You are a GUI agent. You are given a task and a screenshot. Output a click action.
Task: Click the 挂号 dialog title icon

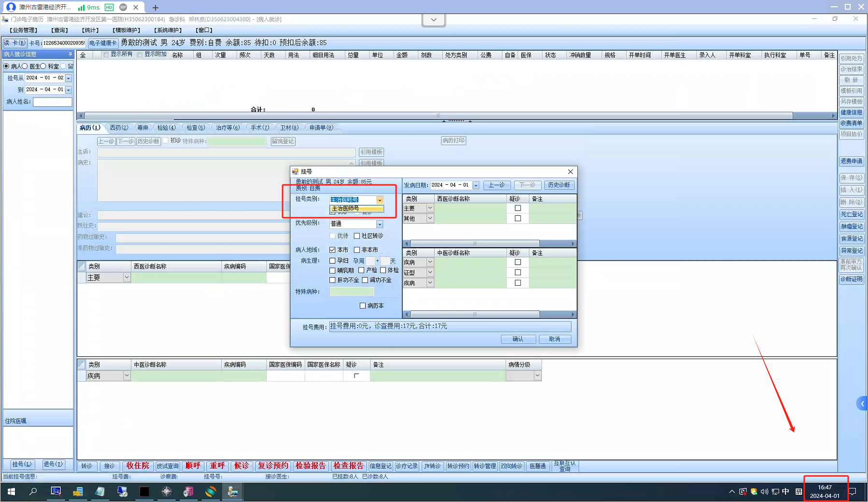click(295, 172)
